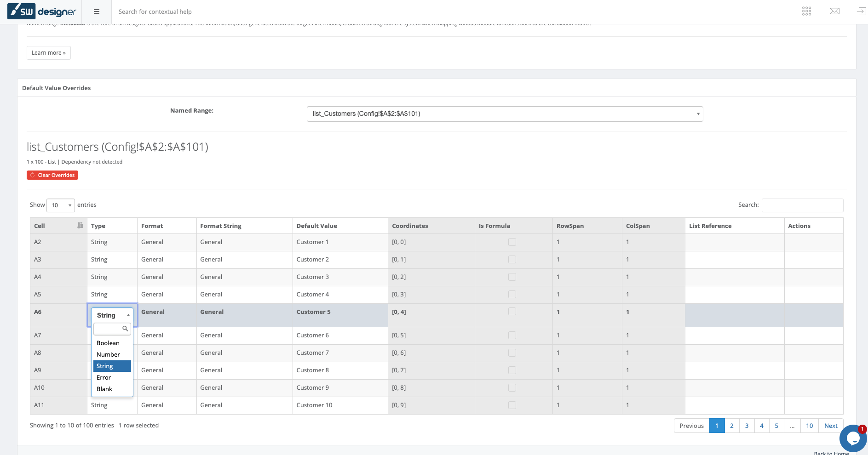Open the chat support bubble

pos(853,438)
